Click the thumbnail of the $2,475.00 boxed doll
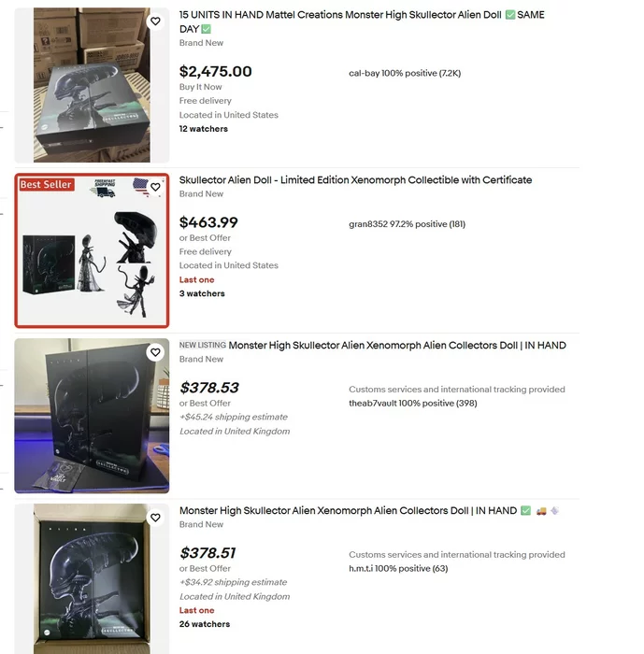 pos(92,85)
